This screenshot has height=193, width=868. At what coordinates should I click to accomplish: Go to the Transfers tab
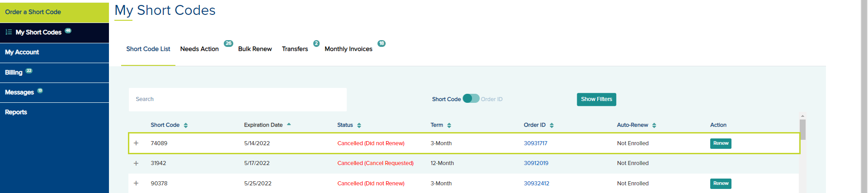click(295, 49)
